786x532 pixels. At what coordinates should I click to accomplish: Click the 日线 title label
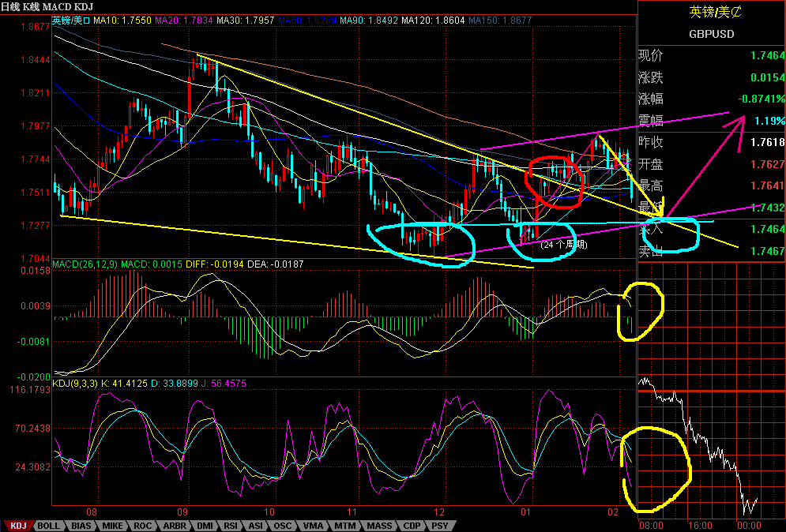[x=10, y=7]
